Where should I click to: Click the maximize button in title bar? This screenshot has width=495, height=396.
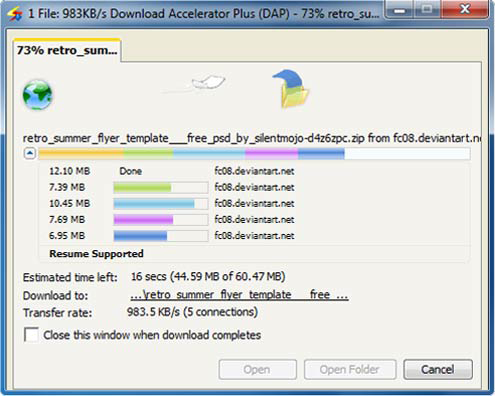point(427,10)
